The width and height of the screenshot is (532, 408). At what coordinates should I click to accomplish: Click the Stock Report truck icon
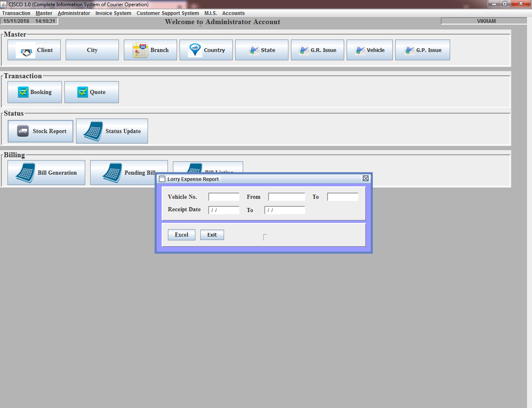[x=23, y=131]
